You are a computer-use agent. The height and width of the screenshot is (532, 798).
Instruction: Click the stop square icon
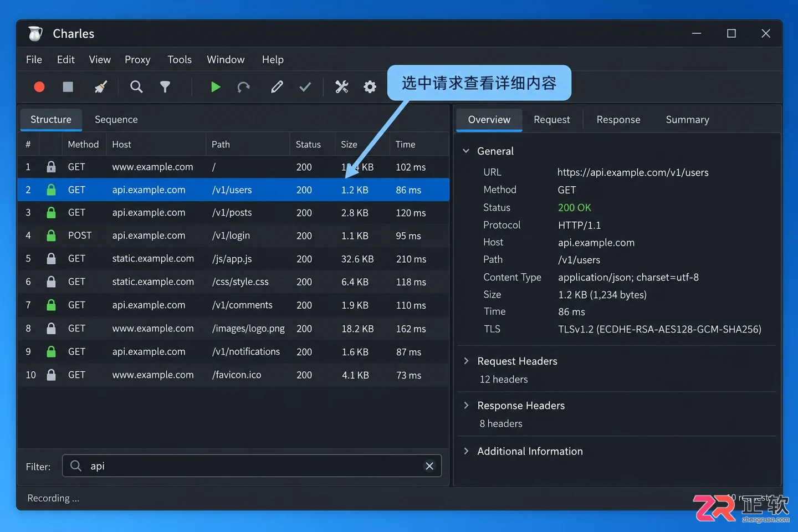tap(68, 87)
